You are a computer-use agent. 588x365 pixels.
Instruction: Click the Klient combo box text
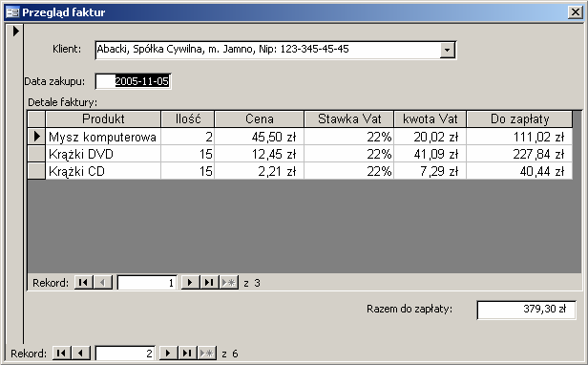point(267,50)
